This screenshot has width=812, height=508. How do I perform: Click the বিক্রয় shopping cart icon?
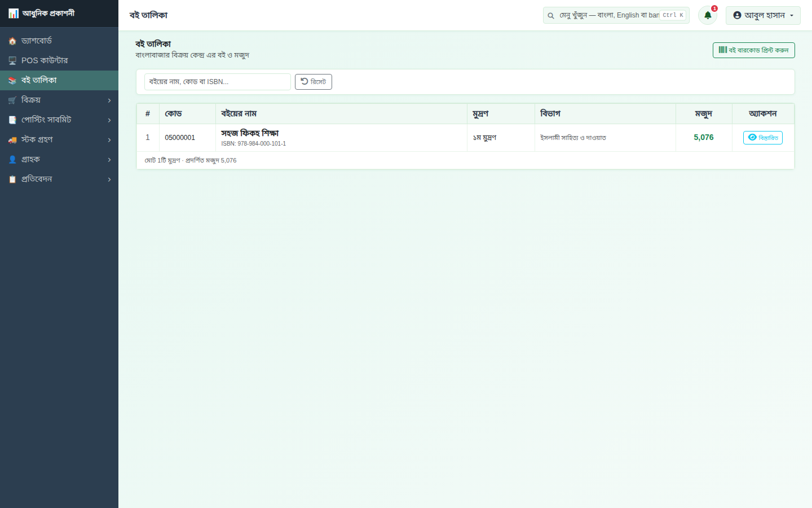click(x=12, y=100)
